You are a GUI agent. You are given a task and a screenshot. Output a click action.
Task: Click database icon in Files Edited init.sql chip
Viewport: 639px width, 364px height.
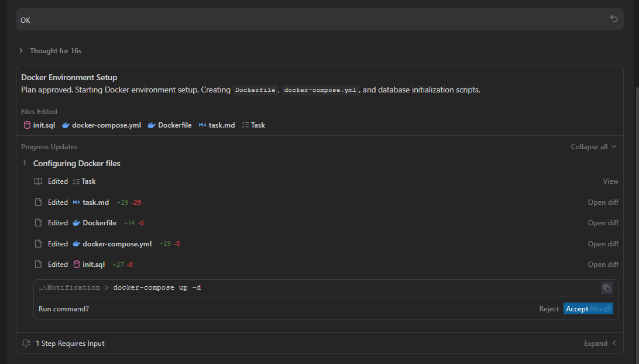pos(27,125)
